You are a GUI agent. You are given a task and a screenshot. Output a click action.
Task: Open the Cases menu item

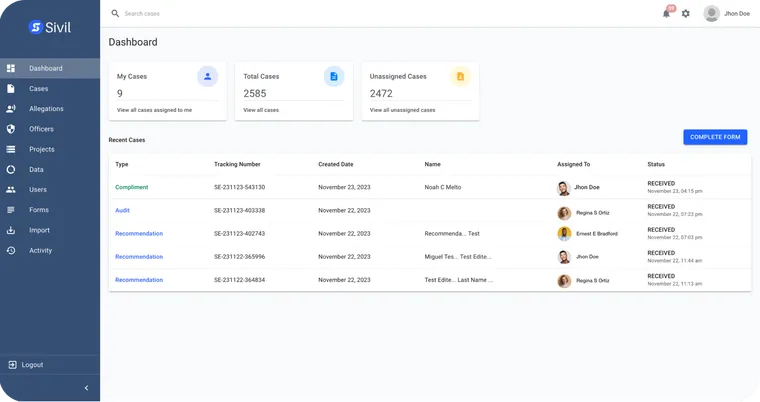tap(50, 89)
